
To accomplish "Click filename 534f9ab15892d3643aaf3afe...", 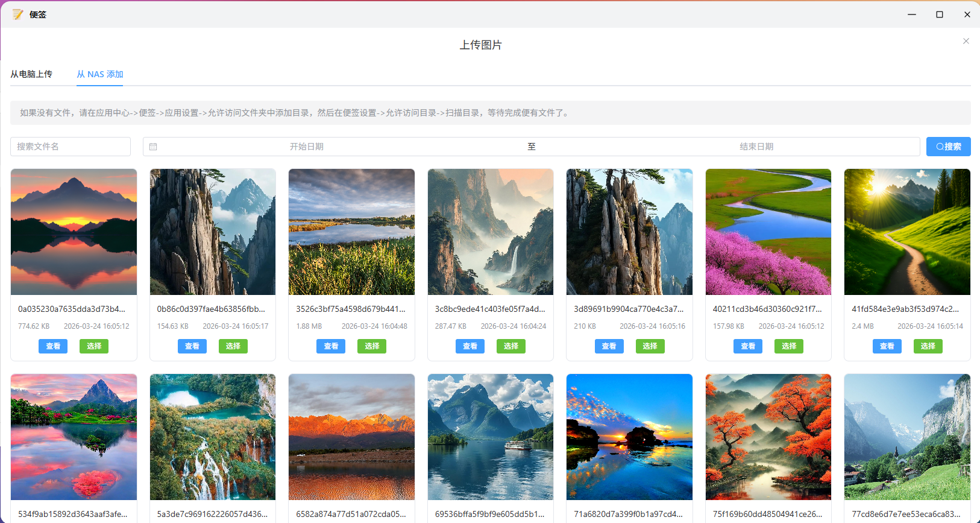I will click(73, 514).
